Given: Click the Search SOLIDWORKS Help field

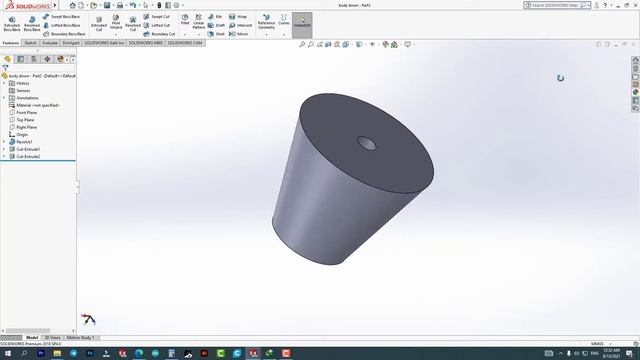Looking at the screenshot, I should coord(556,5).
